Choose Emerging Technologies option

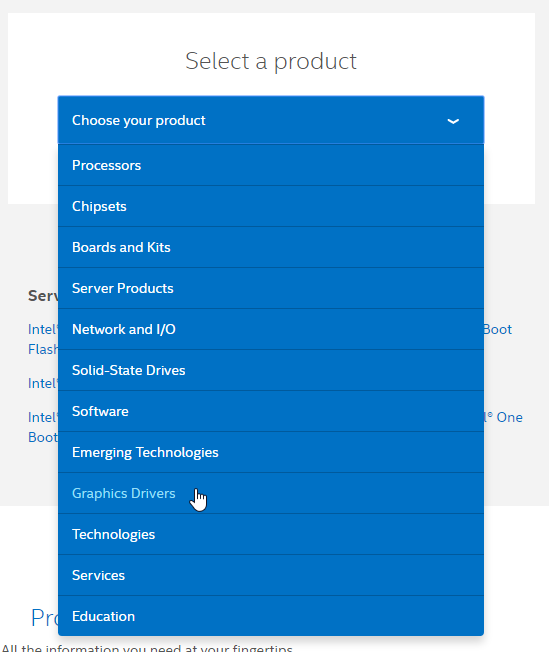pyautogui.click(x=271, y=452)
